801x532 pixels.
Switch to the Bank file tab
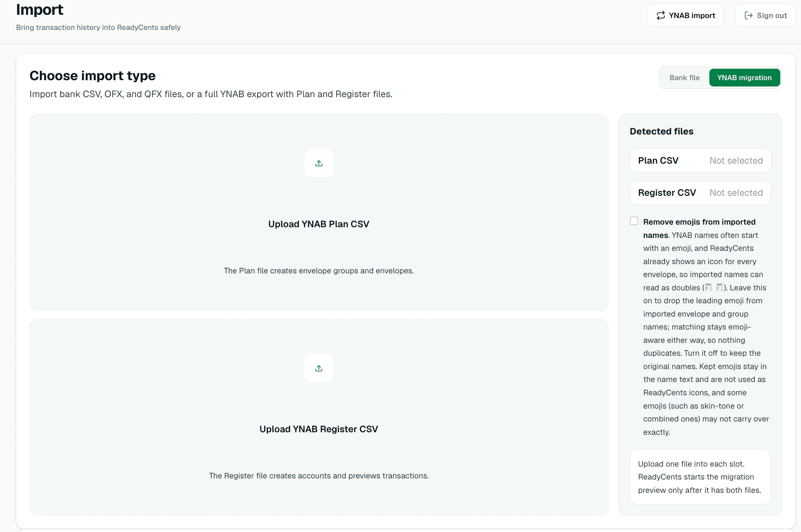(x=685, y=78)
